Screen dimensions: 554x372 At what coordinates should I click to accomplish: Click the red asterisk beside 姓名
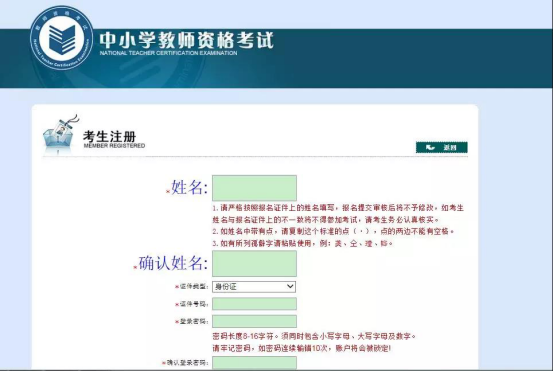(168, 191)
